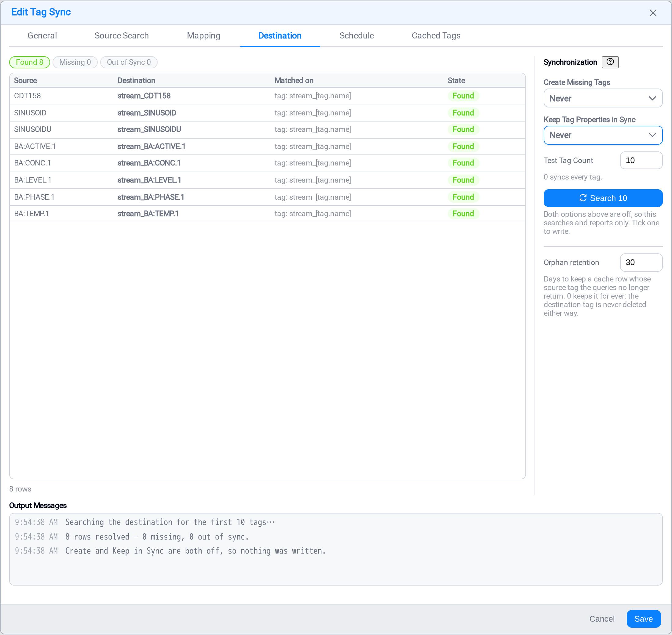Image resolution: width=672 pixels, height=635 pixels.
Task: Toggle the Out of Sync 0 filter
Action: click(x=129, y=62)
